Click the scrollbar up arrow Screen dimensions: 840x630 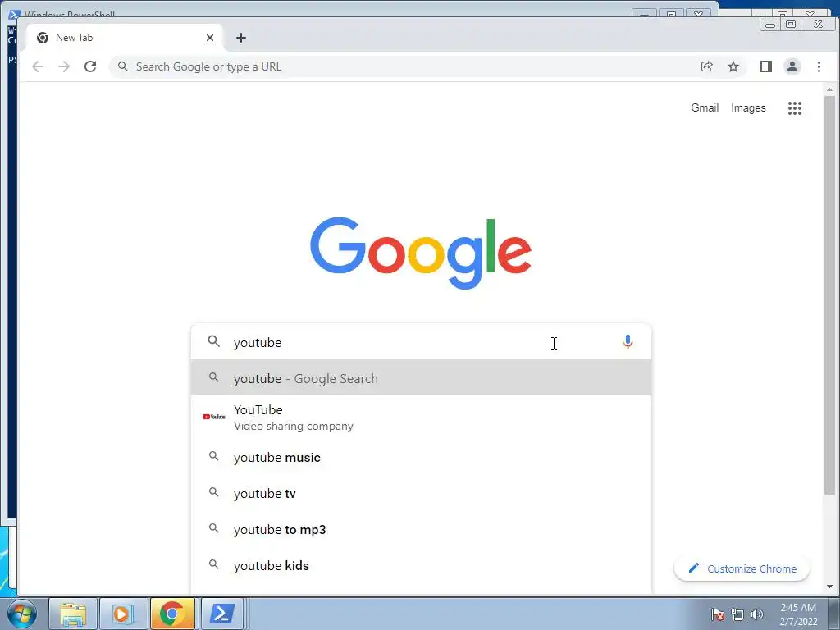(x=829, y=89)
